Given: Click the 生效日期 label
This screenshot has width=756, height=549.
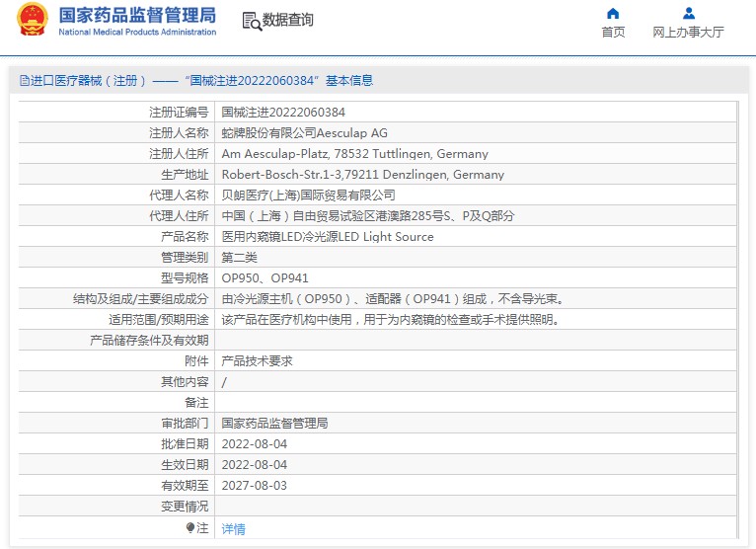Looking at the screenshot, I should tap(185, 464).
